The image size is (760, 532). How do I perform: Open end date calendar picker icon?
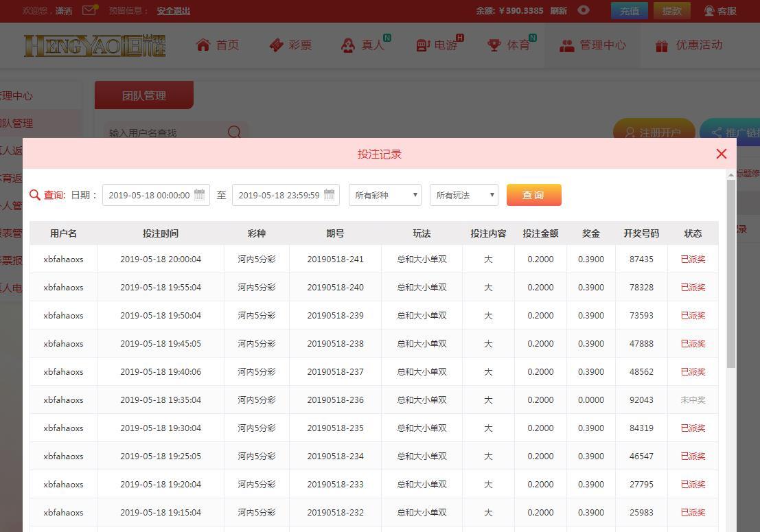(330, 195)
